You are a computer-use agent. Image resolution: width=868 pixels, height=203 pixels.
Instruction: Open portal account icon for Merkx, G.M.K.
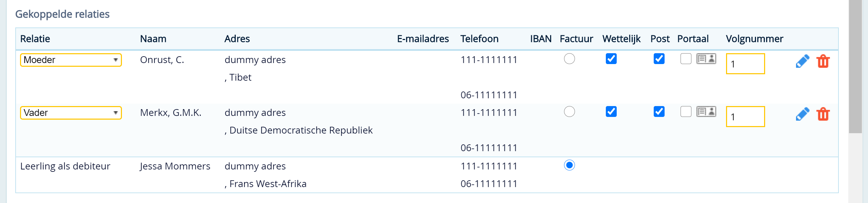706,111
